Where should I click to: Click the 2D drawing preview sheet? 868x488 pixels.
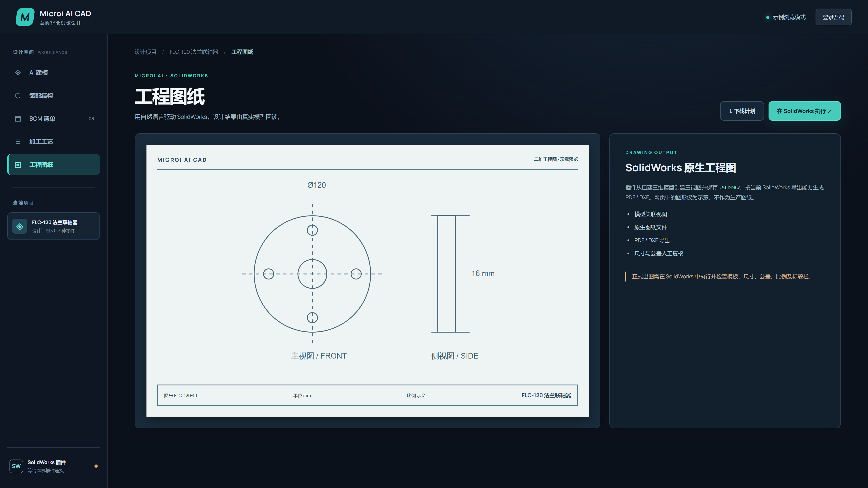click(x=367, y=281)
